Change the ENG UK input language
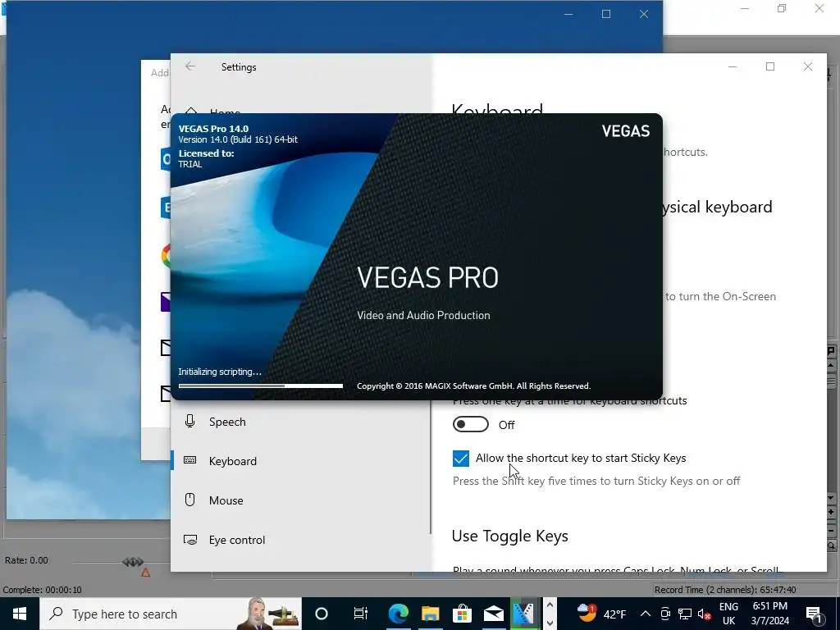 click(728, 614)
